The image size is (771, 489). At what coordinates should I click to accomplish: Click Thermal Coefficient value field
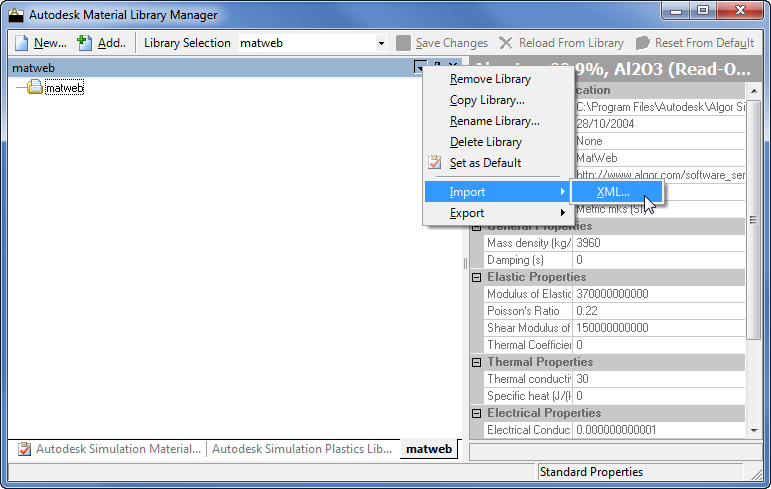coord(659,345)
